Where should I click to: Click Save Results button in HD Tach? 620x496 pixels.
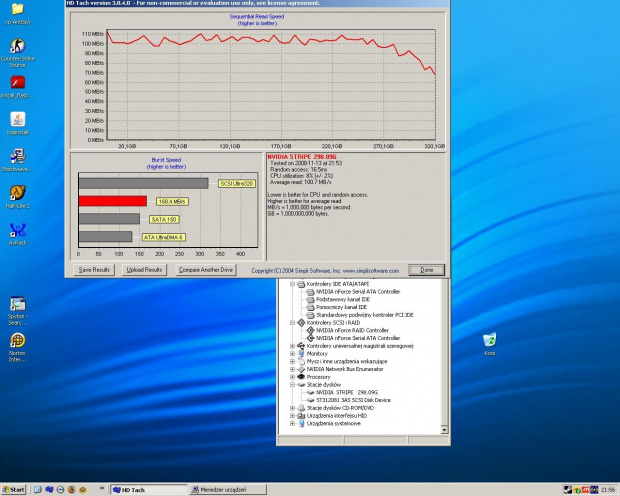pos(94,270)
